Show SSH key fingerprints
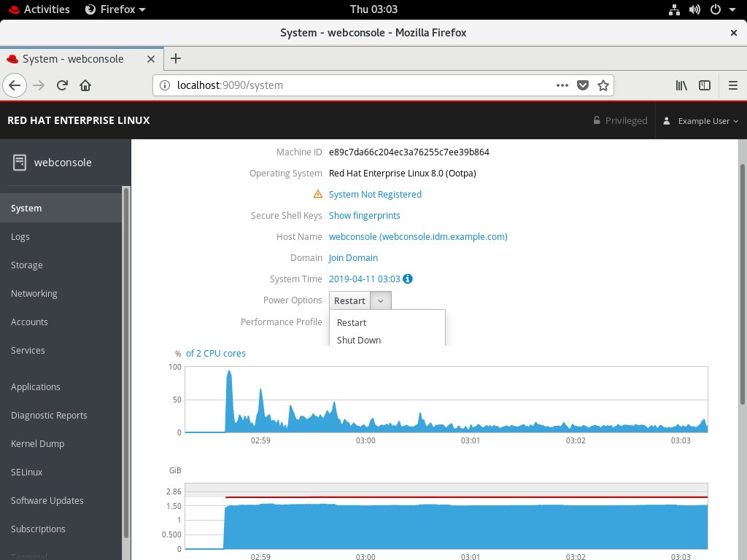The height and width of the screenshot is (560, 747). [x=365, y=216]
